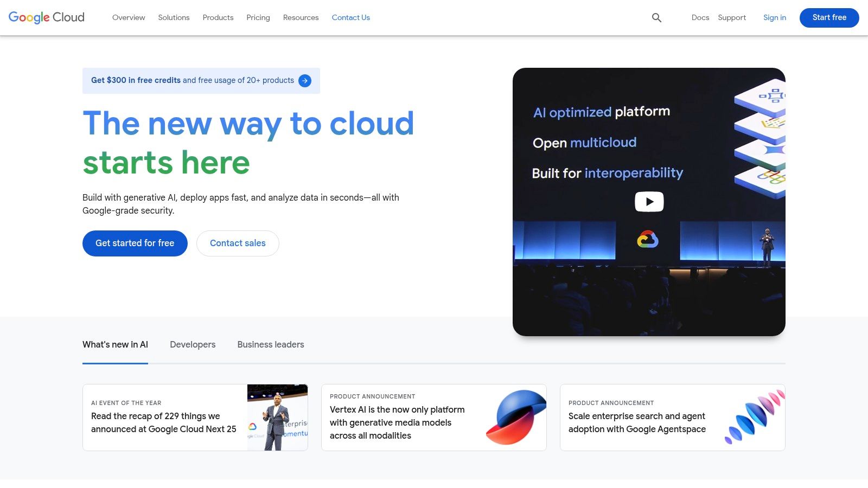Viewport: 868px width, 488px height.
Task: Click the Vertex AI sphere illustration
Action: (516, 418)
